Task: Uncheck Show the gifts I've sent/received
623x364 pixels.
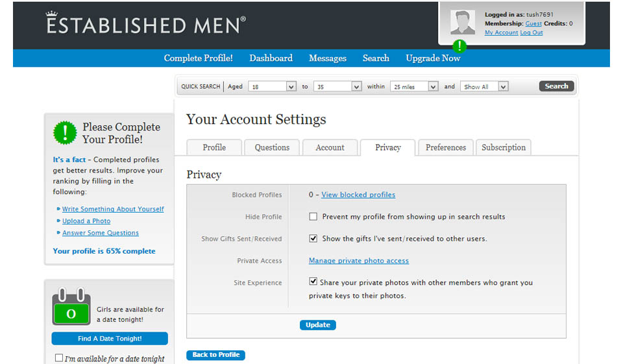Action: point(313,239)
